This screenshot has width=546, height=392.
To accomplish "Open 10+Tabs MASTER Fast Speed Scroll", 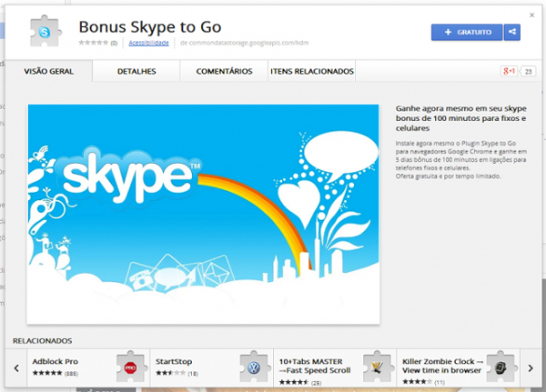I will click(x=335, y=368).
